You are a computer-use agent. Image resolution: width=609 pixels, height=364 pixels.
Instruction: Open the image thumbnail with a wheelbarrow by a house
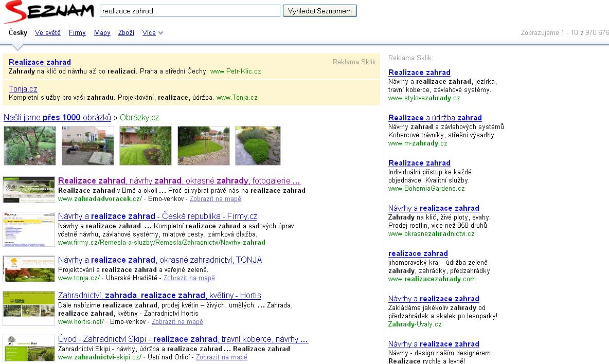coord(88,145)
